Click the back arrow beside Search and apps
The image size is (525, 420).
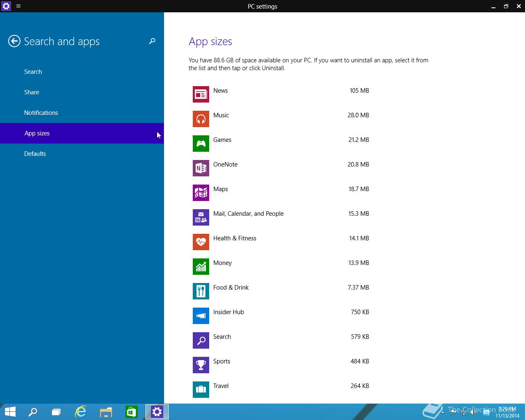click(x=14, y=41)
